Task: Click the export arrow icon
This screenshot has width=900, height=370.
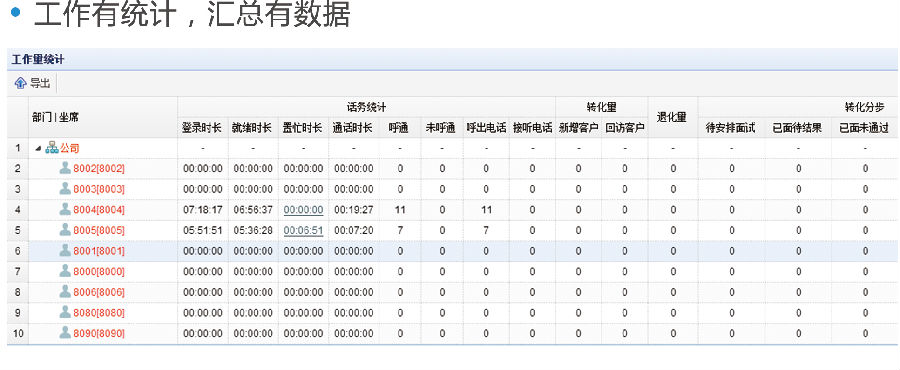Action: click(x=20, y=84)
